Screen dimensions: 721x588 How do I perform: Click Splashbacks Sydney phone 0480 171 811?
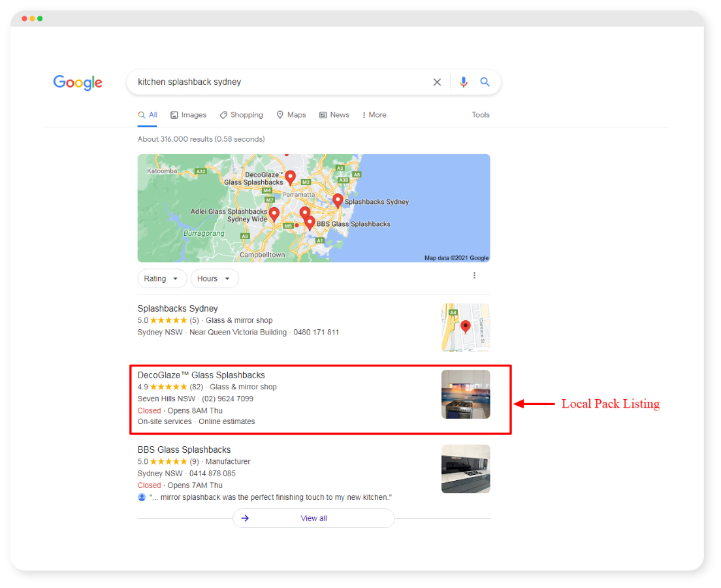click(316, 332)
